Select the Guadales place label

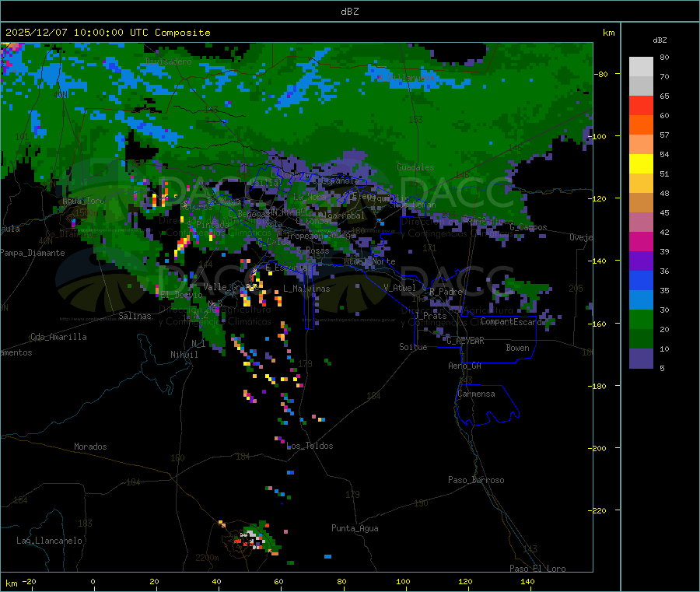(x=415, y=167)
